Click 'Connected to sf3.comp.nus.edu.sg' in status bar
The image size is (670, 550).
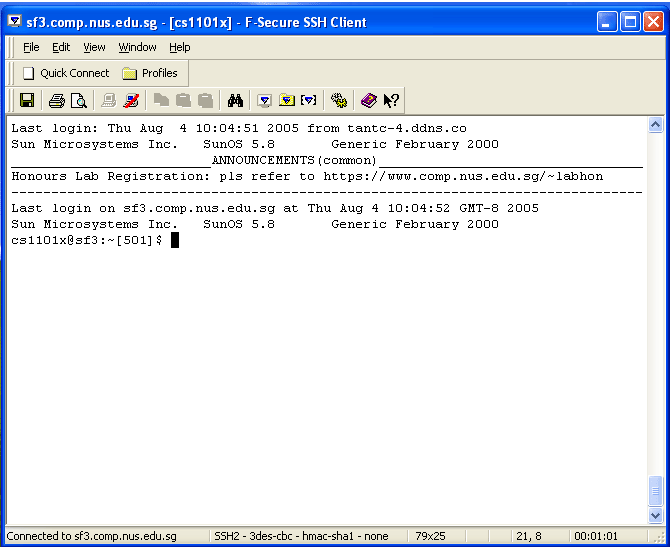(x=91, y=536)
